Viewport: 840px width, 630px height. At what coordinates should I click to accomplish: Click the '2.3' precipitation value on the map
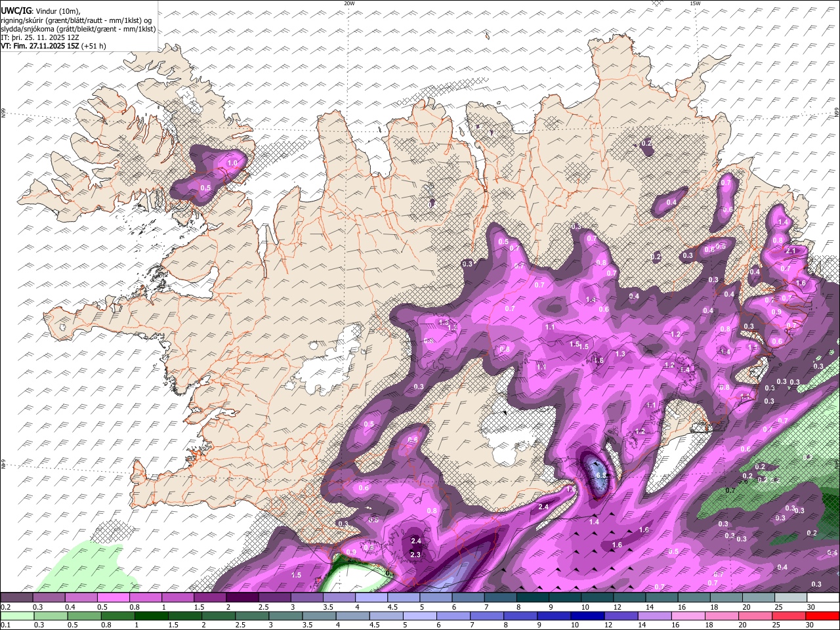[415, 555]
